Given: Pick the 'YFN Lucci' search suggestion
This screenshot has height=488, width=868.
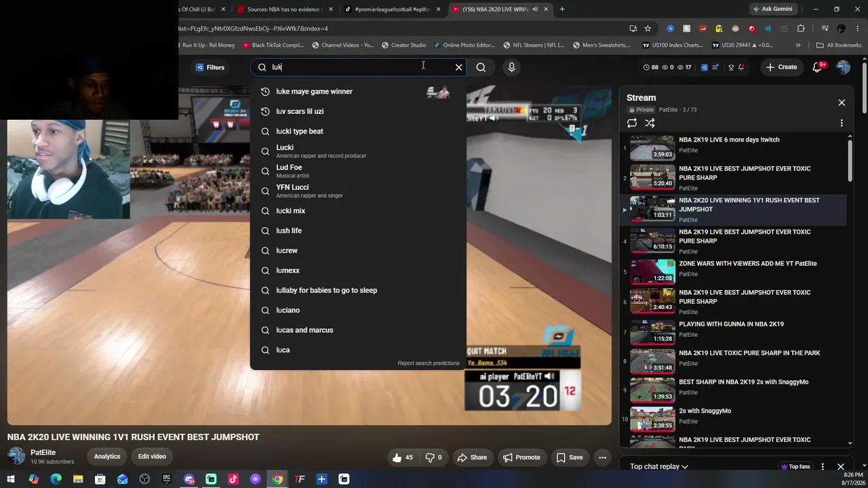Looking at the screenshot, I should pos(358,190).
